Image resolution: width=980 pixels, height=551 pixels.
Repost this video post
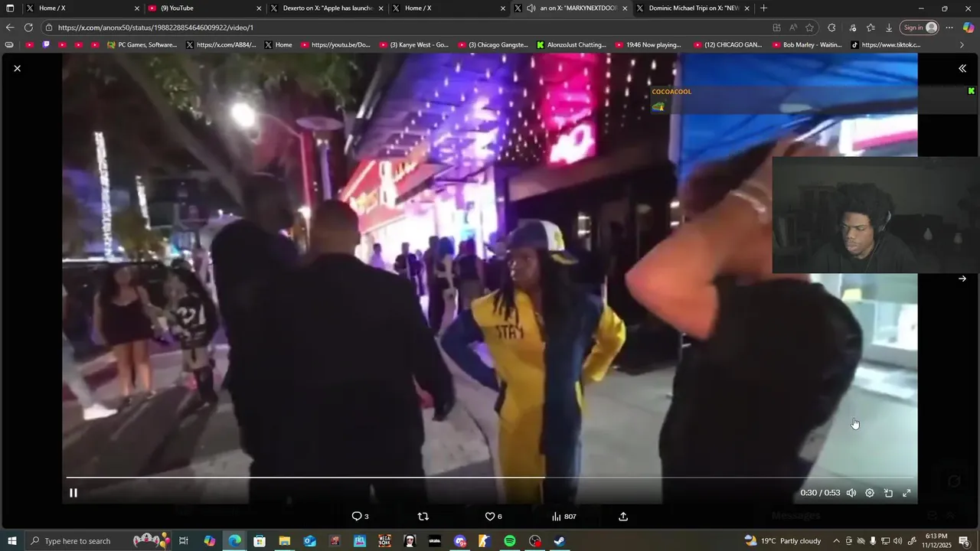tap(423, 517)
